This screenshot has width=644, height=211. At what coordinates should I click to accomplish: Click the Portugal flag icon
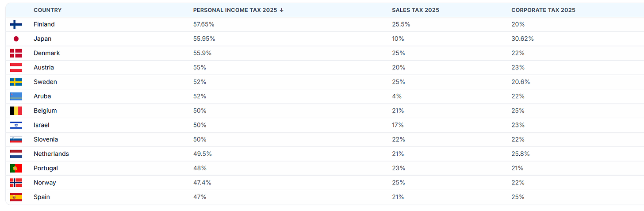tap(16, 168)
